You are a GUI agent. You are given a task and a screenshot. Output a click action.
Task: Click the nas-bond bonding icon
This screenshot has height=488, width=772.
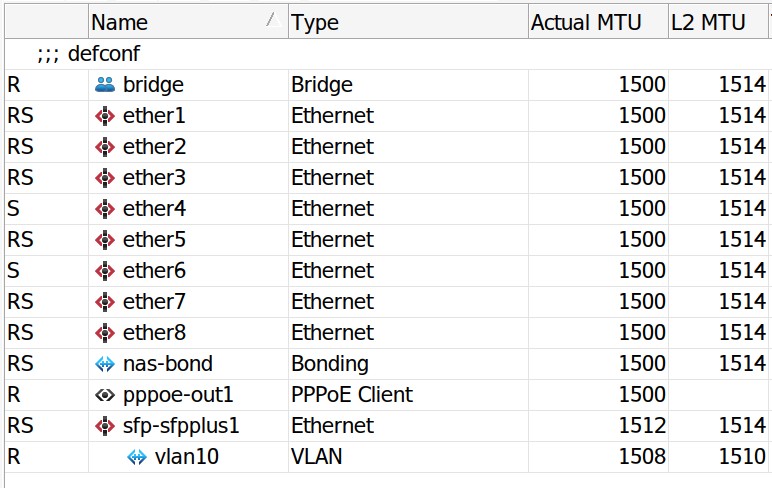[x=105, y=364]
